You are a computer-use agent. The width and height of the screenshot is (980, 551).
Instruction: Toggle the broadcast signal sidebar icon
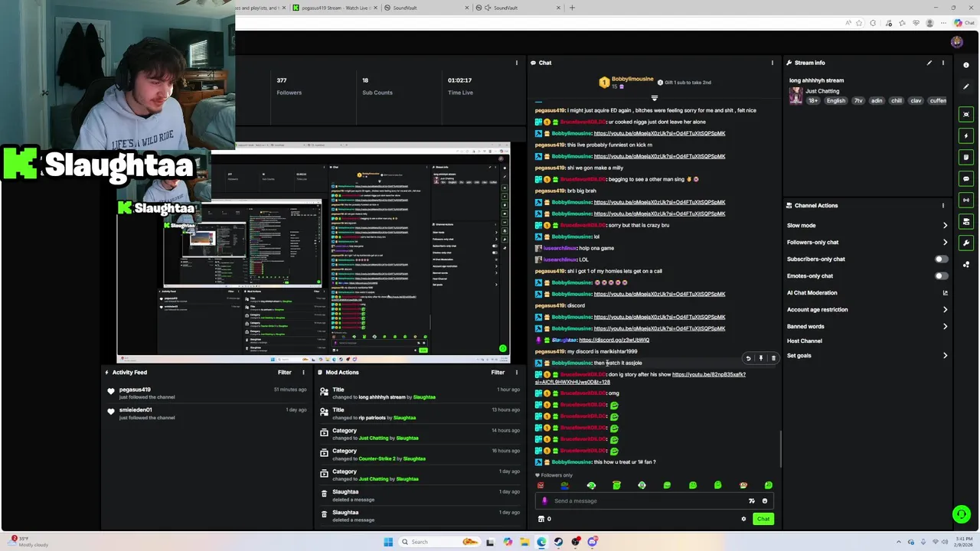coord(966,200)
